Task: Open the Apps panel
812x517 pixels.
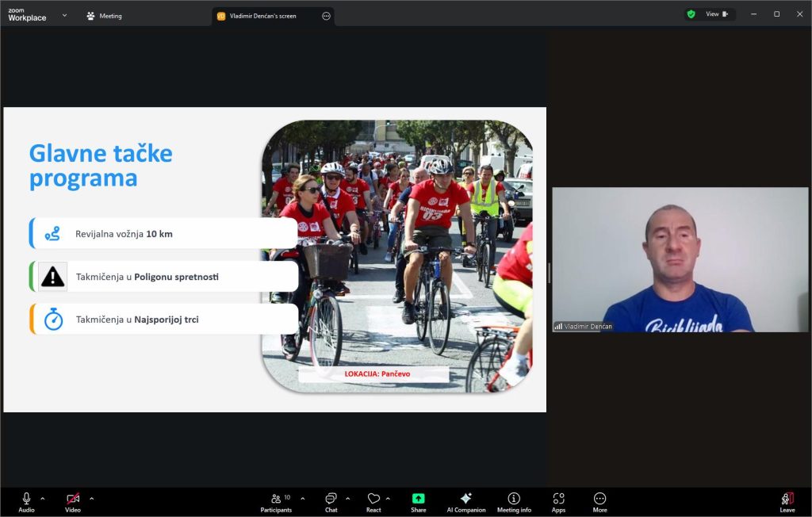Action: (x=558, y=502)
